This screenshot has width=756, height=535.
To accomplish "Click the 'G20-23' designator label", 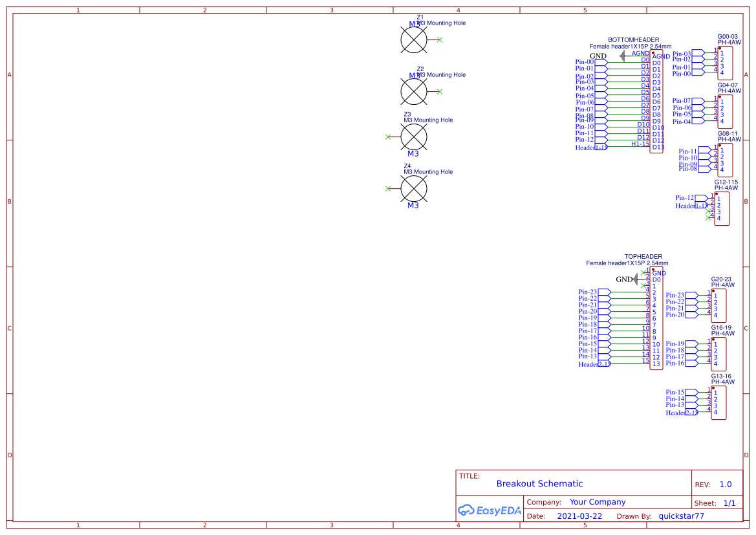I will coord(721,279).
